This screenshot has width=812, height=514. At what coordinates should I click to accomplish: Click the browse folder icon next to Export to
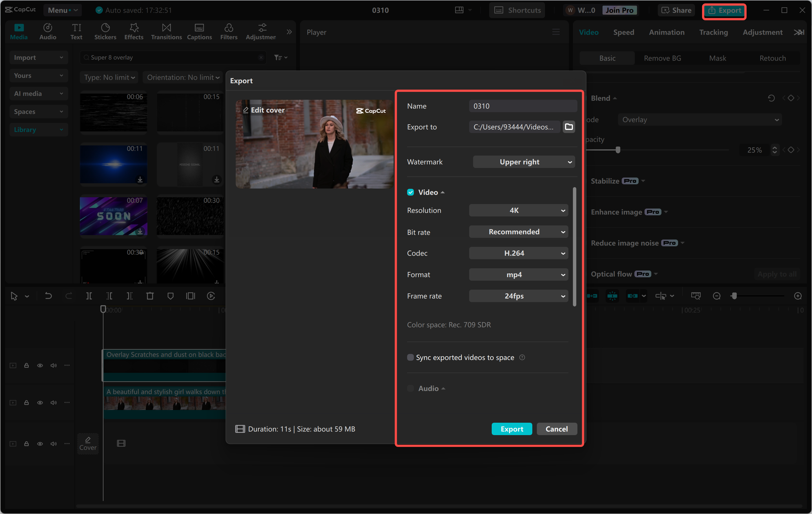(568, 127)
